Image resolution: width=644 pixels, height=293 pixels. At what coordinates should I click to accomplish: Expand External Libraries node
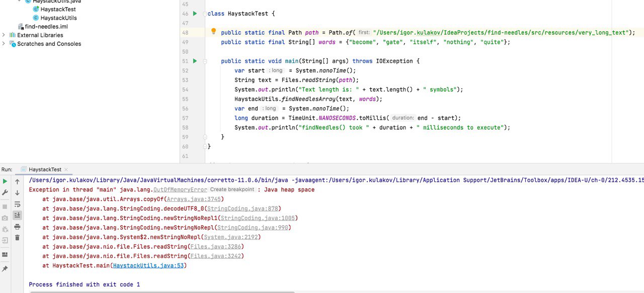click(x=4, y=35)
